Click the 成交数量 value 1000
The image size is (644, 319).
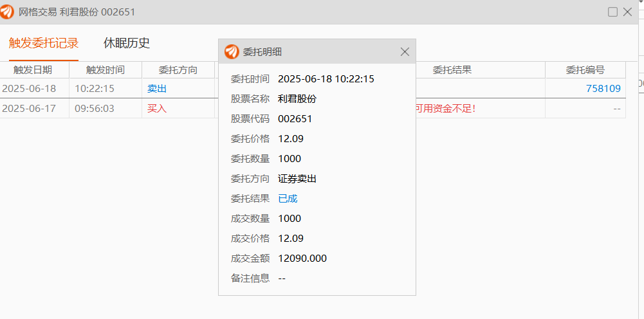pyautogui.click(x=290, y=219)
